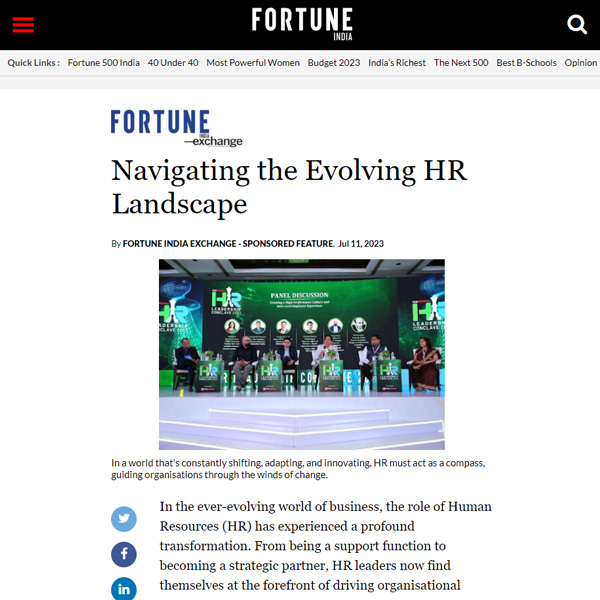Open the Opinion quick link
This screenshot has height=600, width=600.
point(580,62)
